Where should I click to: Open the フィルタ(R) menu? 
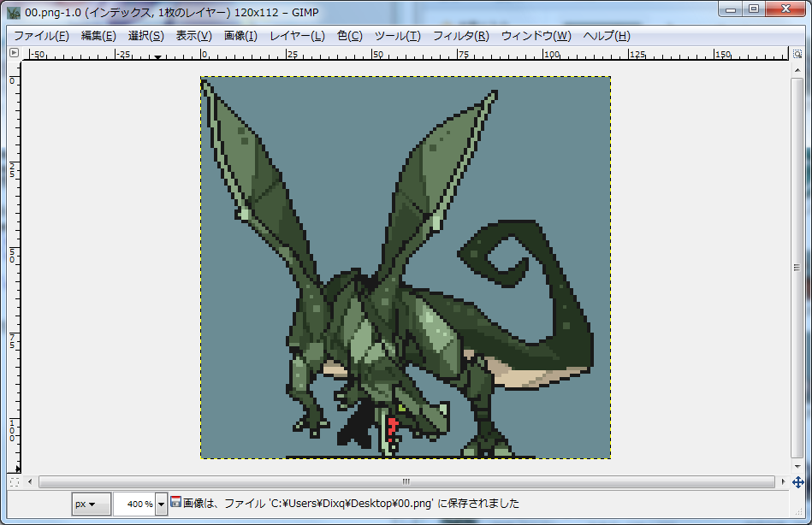460,35
